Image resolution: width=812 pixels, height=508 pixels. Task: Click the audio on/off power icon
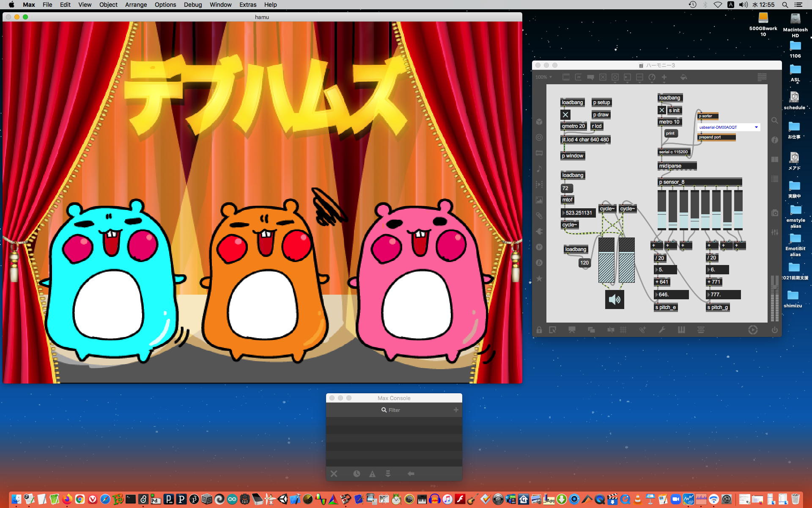(774, 330)
